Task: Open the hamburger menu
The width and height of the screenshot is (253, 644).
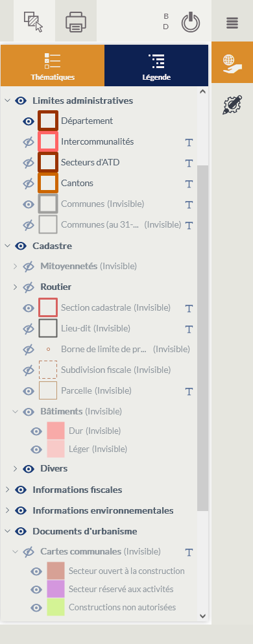Action: coord(232,23)
